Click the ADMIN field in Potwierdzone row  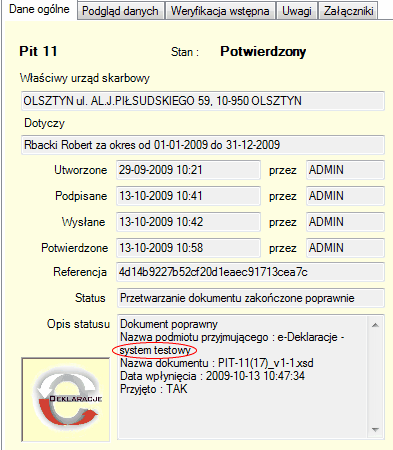[x=345, y=248]
